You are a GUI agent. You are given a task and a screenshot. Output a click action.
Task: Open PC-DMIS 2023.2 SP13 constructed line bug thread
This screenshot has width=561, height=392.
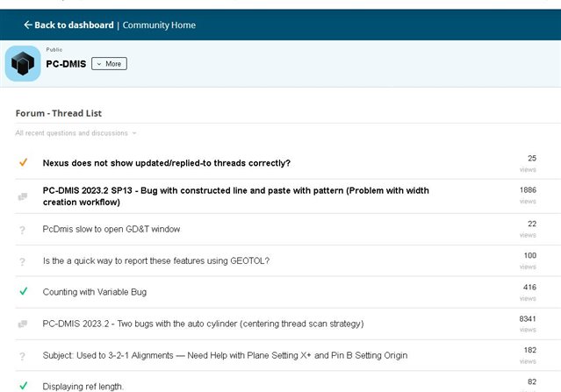[236, 196]
